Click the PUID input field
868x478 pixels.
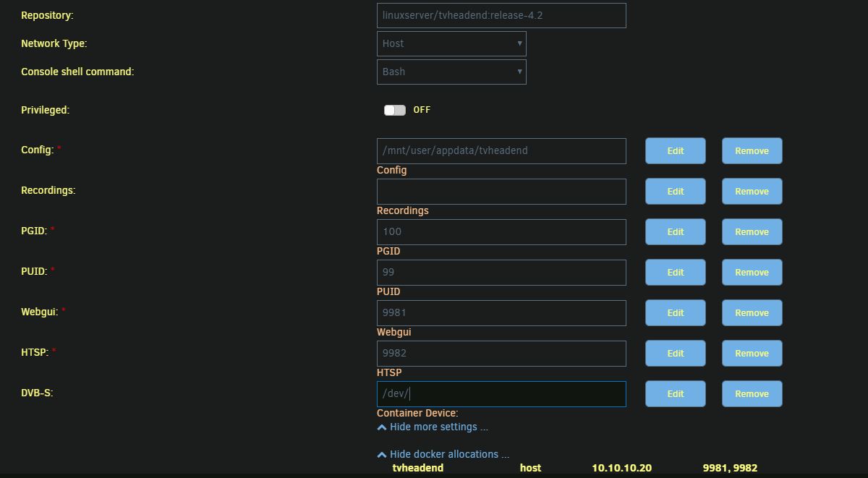click(x=501, y=272)
